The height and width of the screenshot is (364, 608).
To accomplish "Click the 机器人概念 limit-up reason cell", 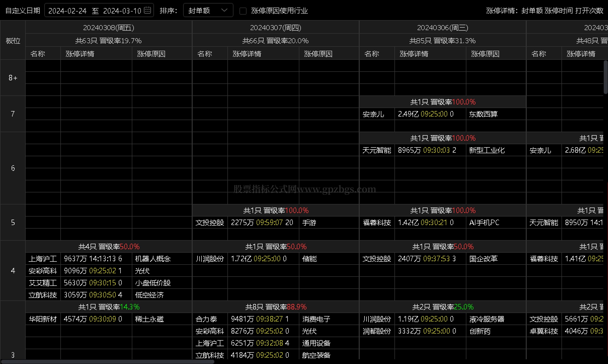I will pyautogui.click(x=162, y=259).
